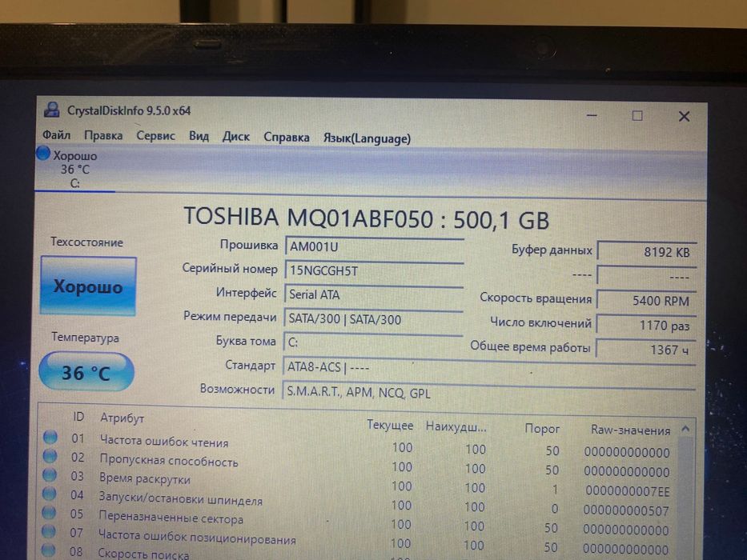The image size is (747, 560).
Task: Open the Язык(Language) menu
Action: (367, 138)
